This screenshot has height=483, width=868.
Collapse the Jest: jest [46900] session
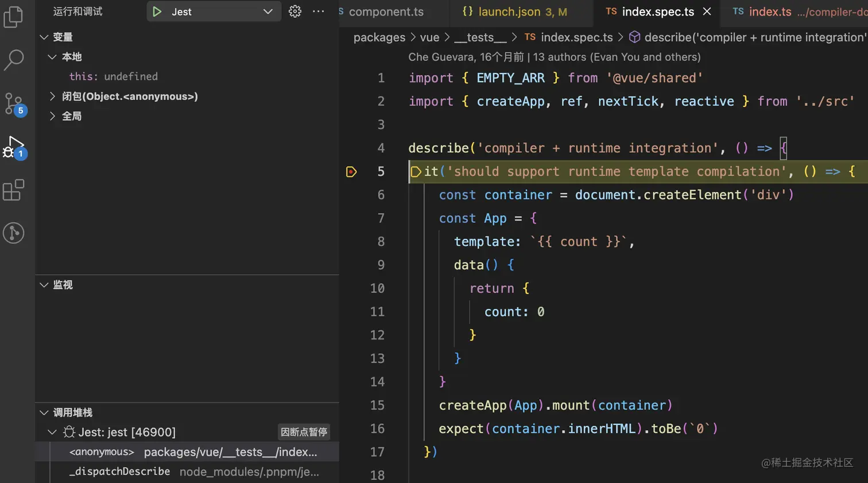coord(52,432)
